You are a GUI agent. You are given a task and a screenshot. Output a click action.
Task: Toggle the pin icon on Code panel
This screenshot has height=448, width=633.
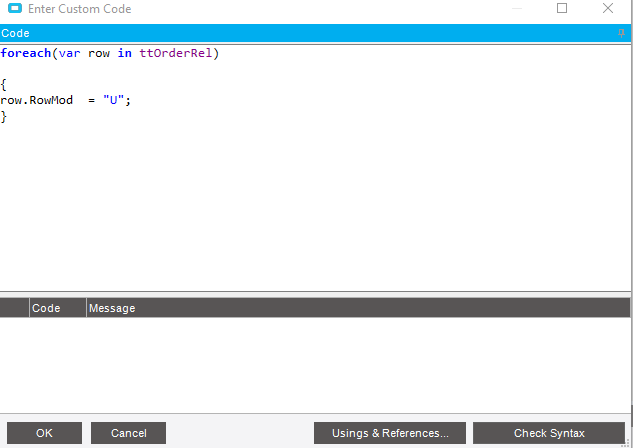click(621, 33)
